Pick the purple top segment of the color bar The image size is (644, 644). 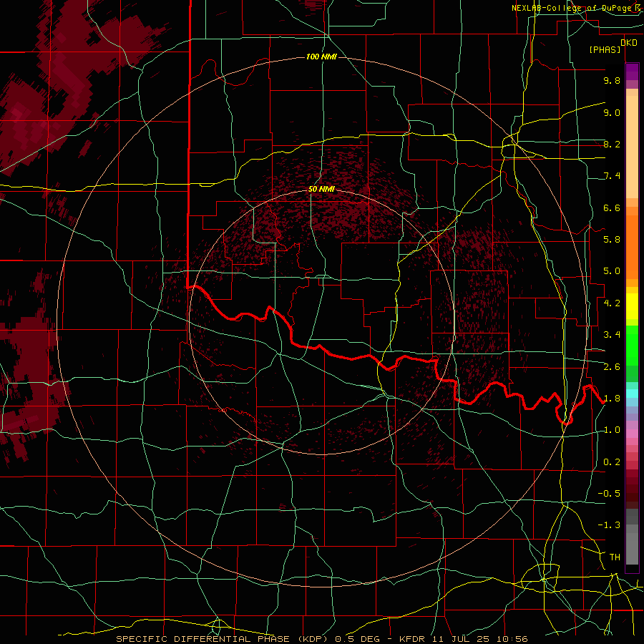[632, 72]
